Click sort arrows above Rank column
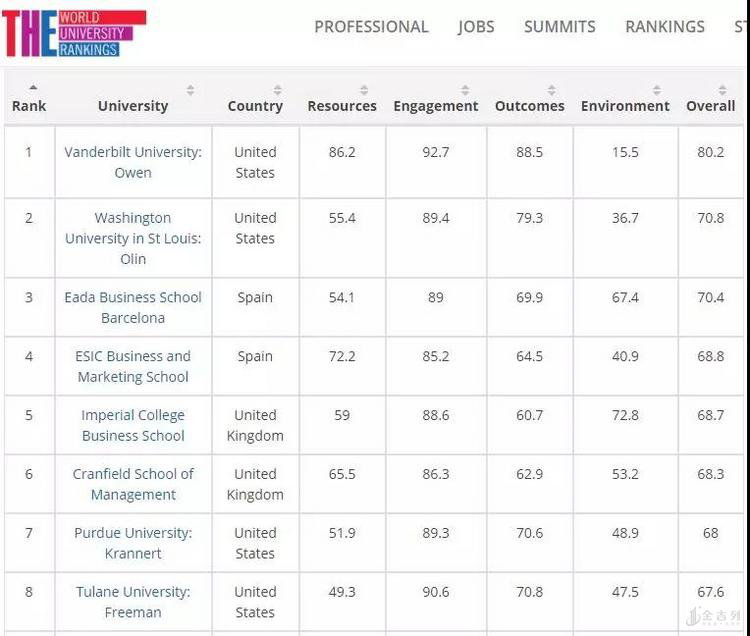The height and width of the screenshot is (636, 750). [33, 88]
